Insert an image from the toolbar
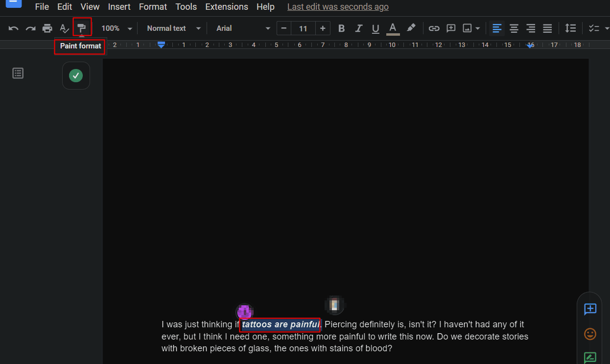This screenshot has width=610, height=364. click(468, 28)
